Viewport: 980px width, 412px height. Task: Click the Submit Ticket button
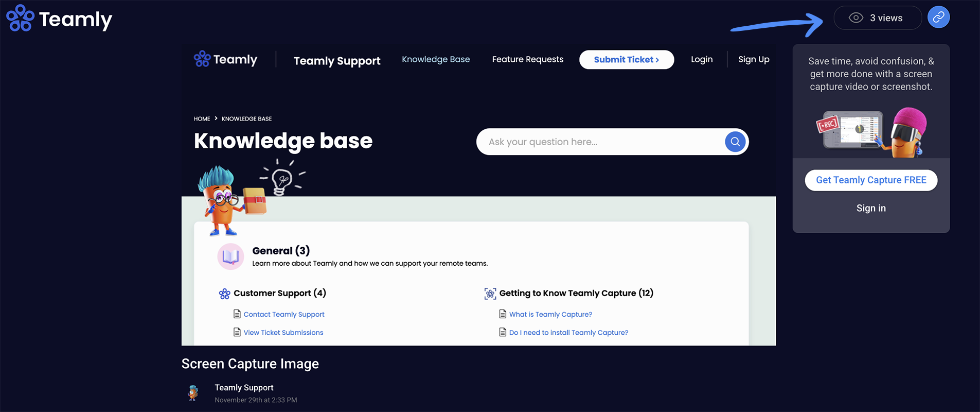coord(627,60)
